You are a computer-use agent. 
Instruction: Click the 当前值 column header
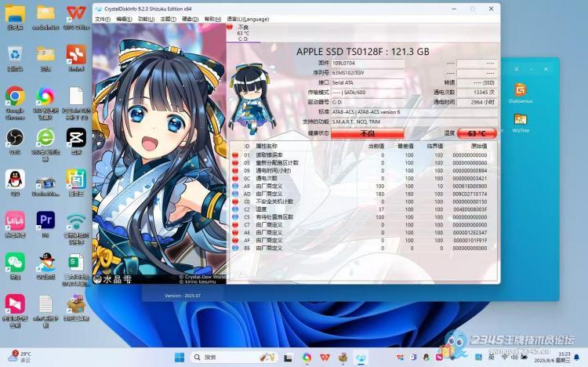coord(376,146)
